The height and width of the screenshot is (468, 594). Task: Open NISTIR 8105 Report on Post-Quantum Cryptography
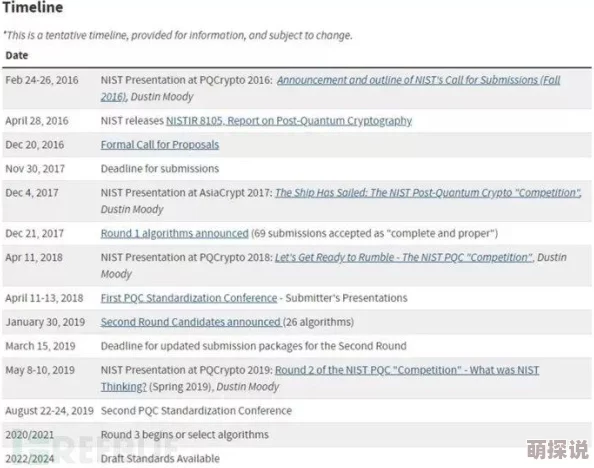click(289, 121)
